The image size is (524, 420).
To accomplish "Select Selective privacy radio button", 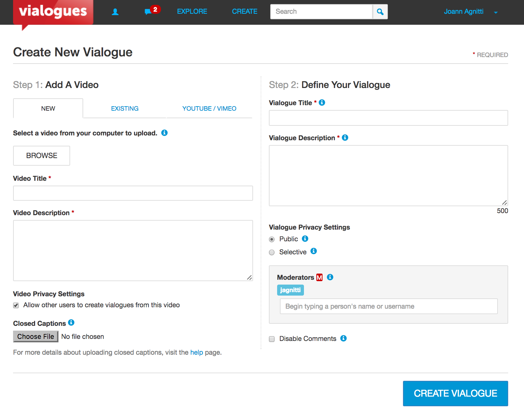I will pyautogui.click(x=272, y=252).
